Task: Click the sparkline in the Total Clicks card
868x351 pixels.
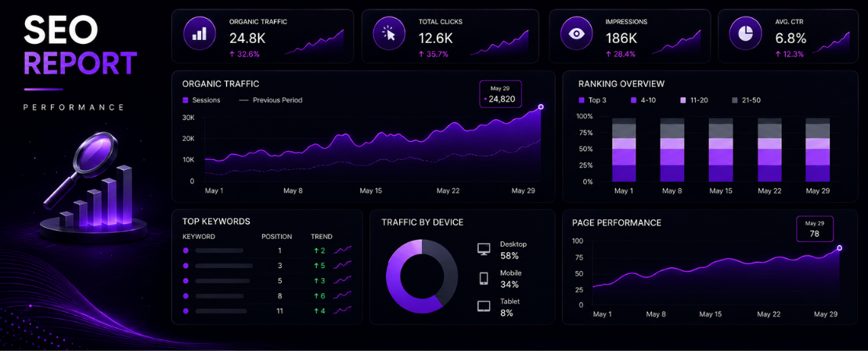Action: (499, 42)
